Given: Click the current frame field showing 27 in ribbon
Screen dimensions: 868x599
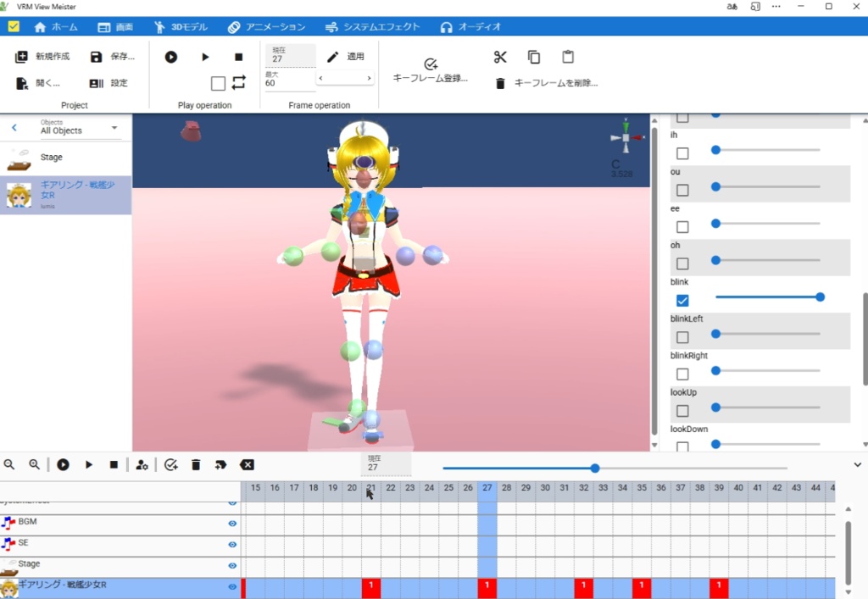Looking at the screenshot, I should point(290,55).
